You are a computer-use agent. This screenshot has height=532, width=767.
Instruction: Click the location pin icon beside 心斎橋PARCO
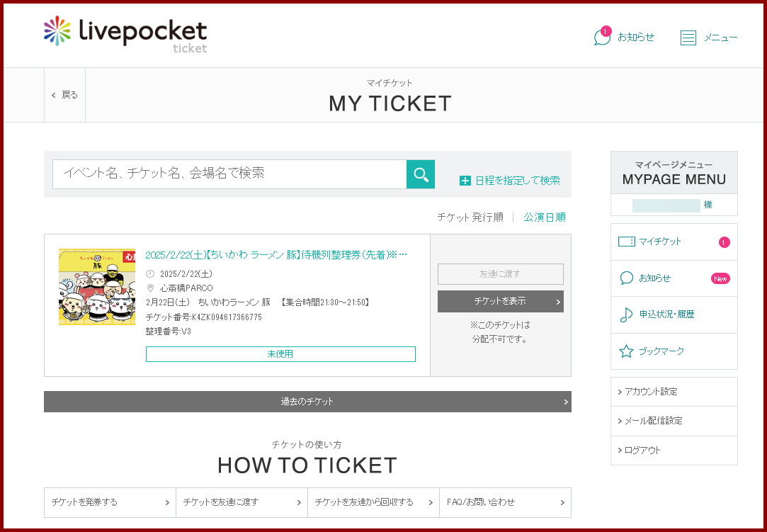150,288
